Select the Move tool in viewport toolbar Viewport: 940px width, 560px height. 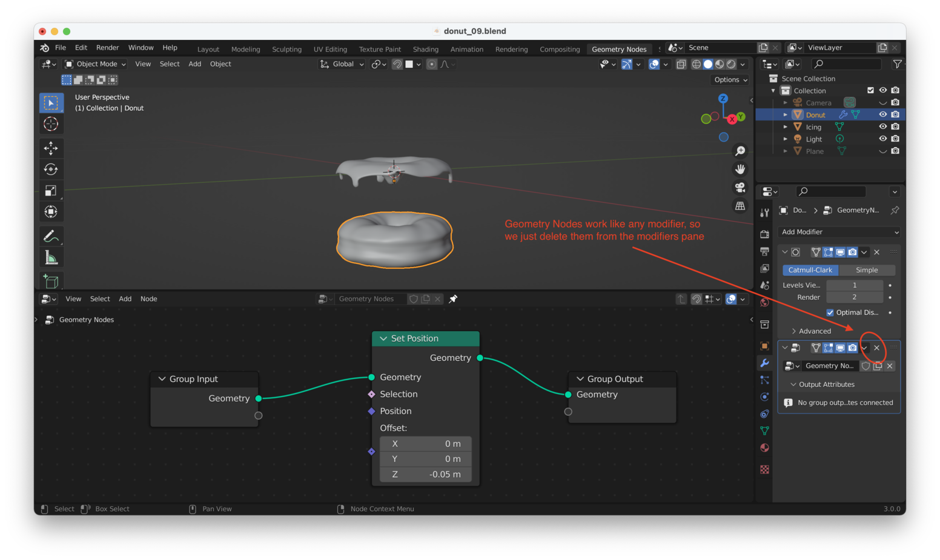pos(51,148)
